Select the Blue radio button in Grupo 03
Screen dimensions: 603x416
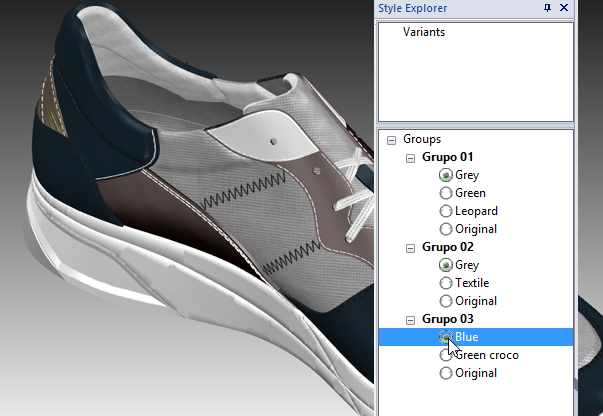(x=445, y=337)
